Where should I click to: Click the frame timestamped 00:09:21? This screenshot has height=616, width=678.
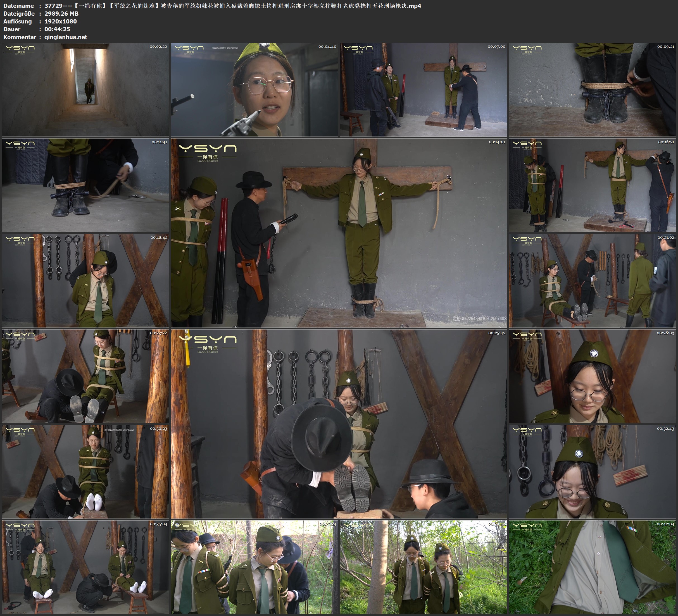tap(593, 89)
